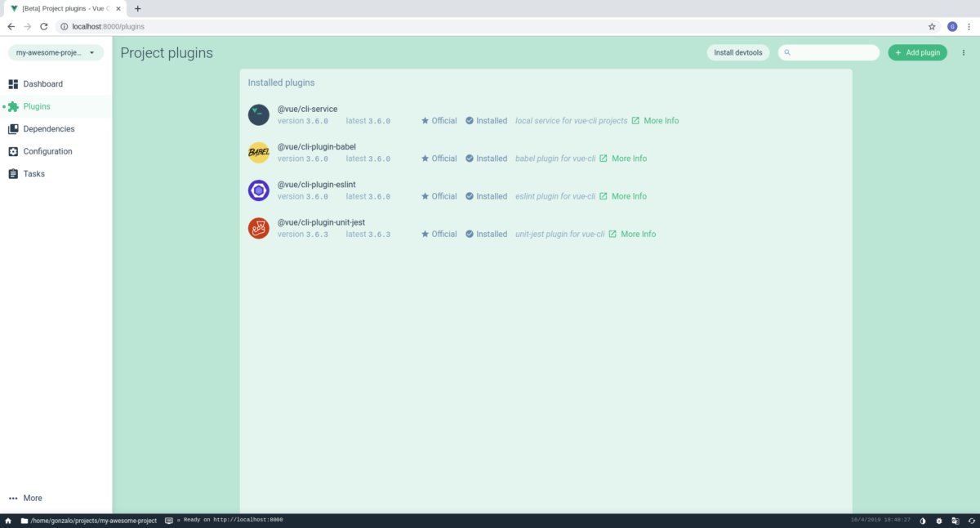Open More Info for cli-plugin-unit-jest
The image size is (980, 528).
632,234
